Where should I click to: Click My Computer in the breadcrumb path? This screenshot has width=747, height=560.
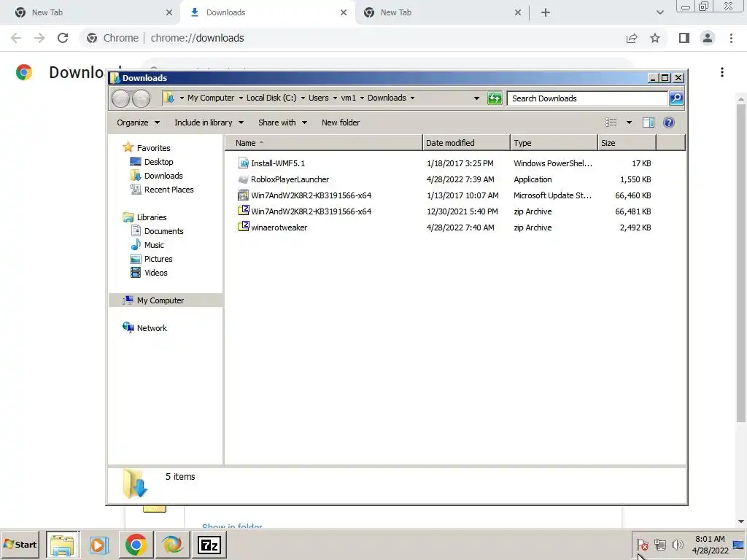(211, 98)
